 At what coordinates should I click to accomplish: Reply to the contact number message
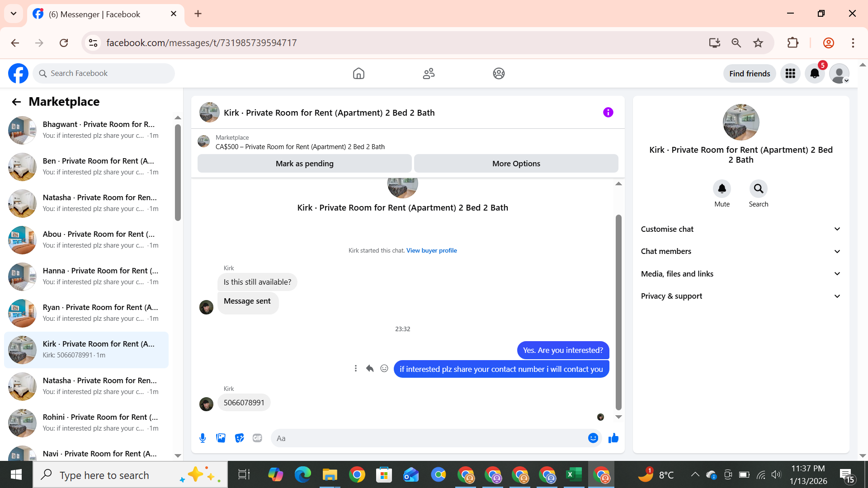coord(369,369)
